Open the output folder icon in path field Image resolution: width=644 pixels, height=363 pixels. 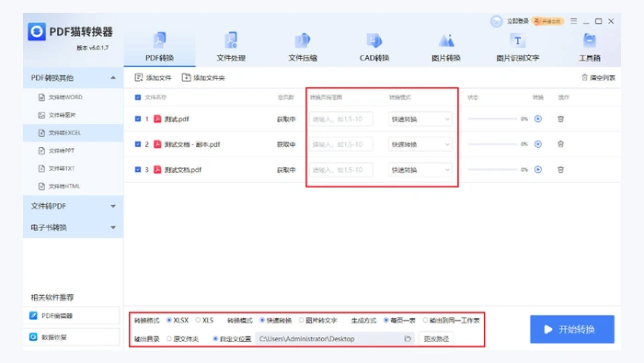[408, 339]
